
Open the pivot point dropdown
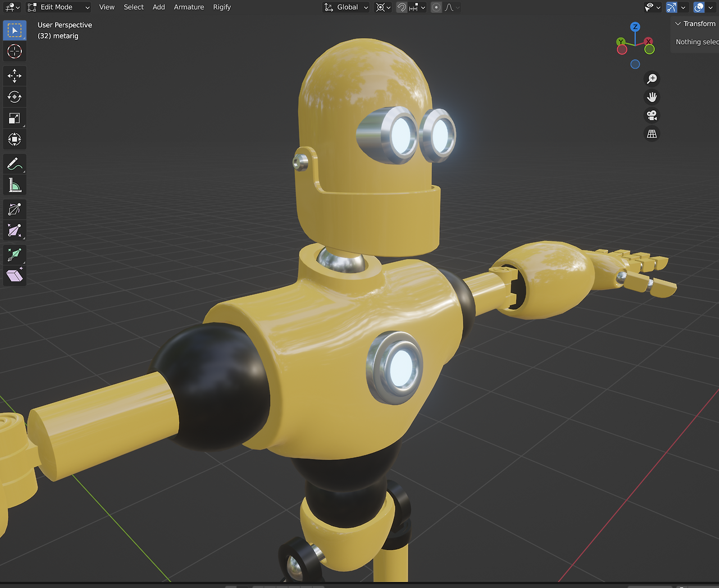click(383, 7)
